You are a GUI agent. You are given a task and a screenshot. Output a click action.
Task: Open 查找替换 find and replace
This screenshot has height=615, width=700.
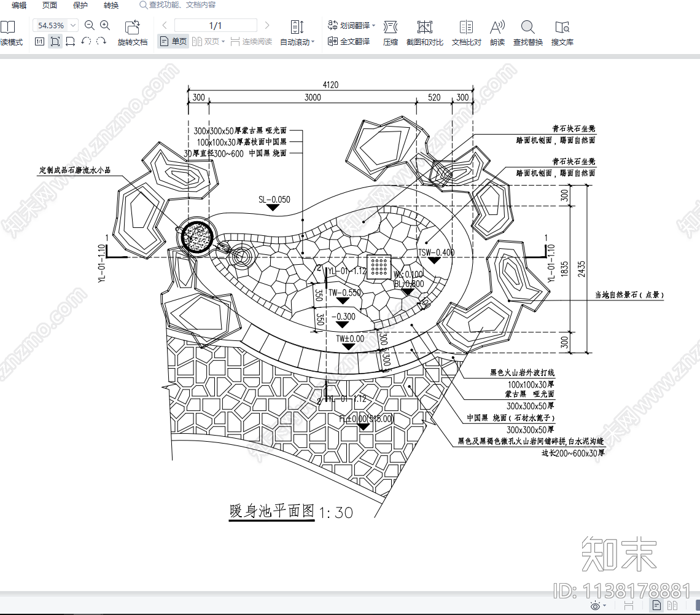click(527, 33)
